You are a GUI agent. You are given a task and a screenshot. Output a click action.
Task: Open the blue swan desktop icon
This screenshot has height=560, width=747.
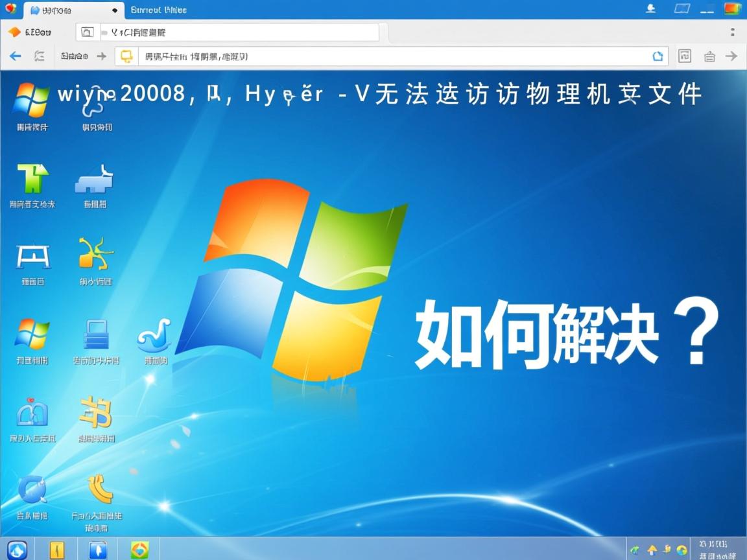pyautogui.click(x=154, y=335)
